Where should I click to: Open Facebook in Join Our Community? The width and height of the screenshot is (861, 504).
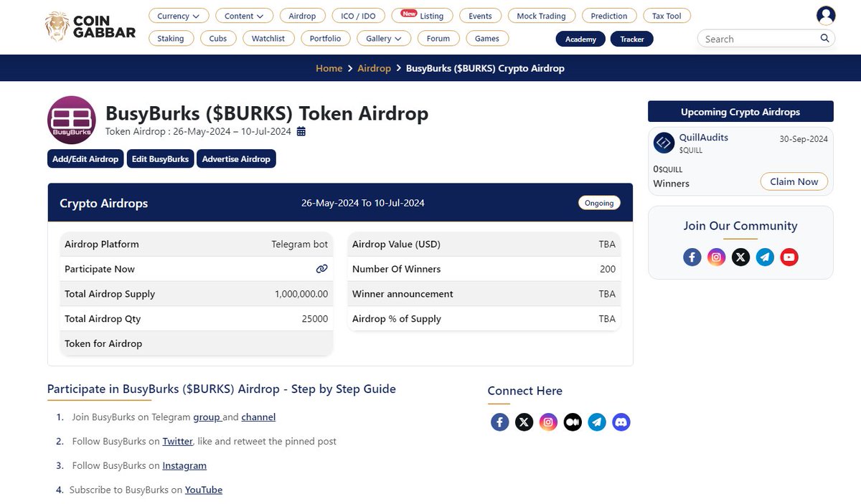[x=692, y=257]
